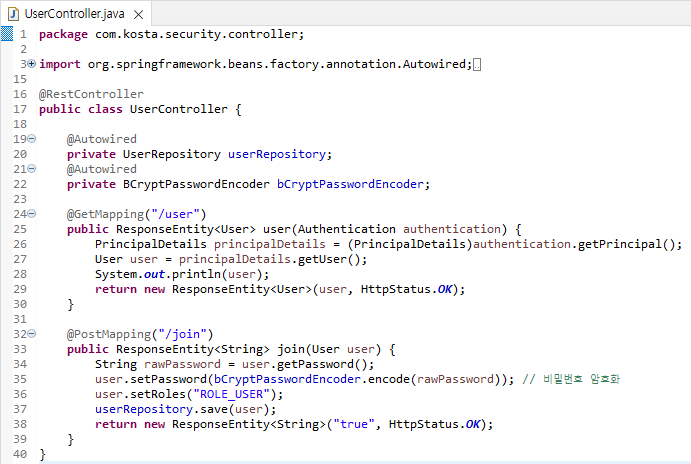Click line number 40 in the gutter

click(20, 454)
